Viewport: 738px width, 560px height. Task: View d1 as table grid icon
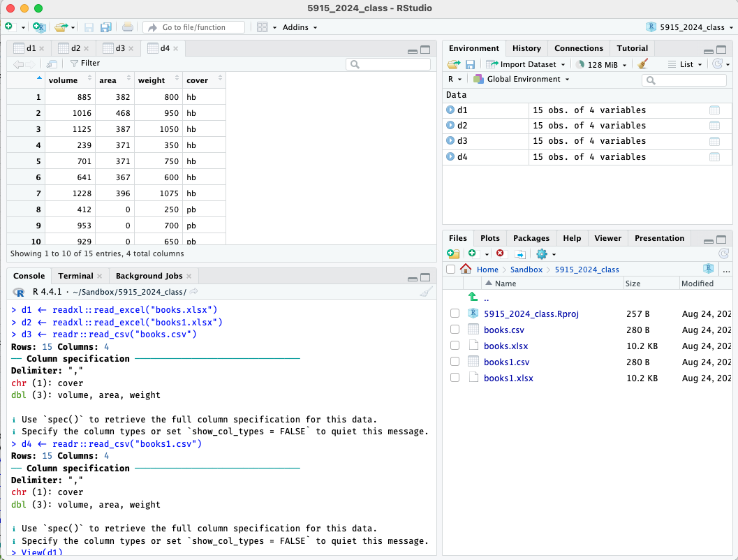[x=714, y=110]
